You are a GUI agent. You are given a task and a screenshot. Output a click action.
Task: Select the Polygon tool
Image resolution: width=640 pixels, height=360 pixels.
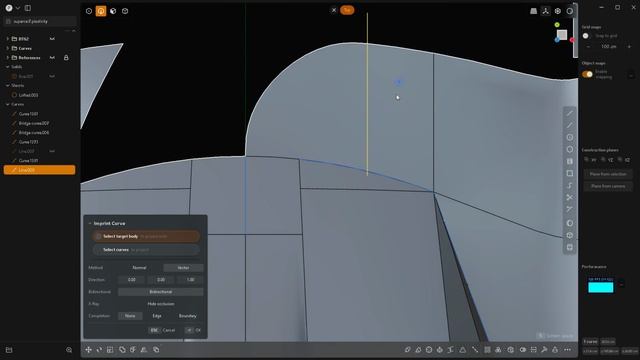pos(570,149)
